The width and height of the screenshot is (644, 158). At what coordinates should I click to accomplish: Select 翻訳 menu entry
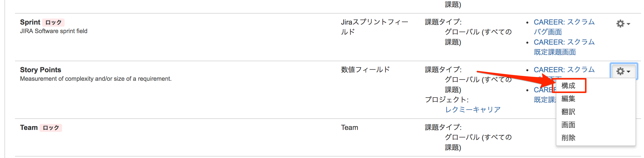(568, 112)
